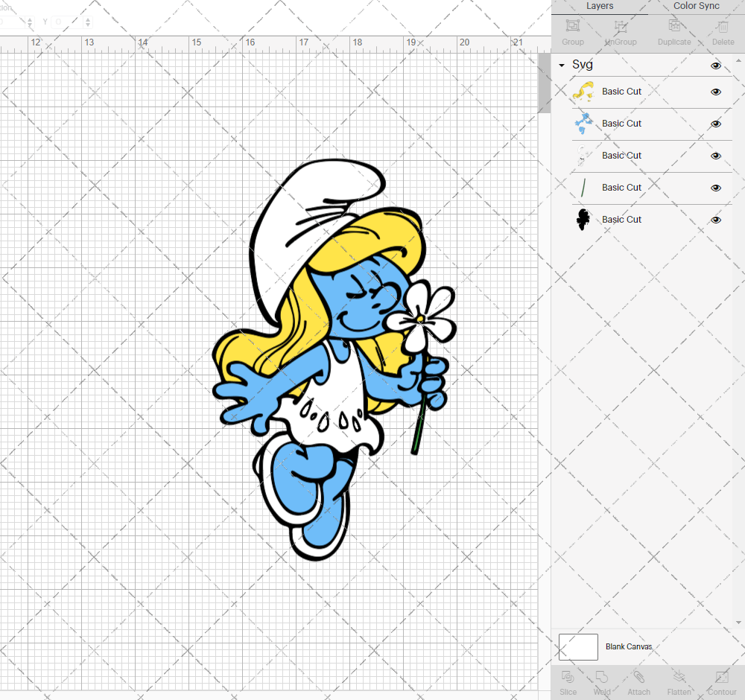745x700 pixels.
Task: Hide the green stem Basic Cut layer
Action: point(715,188)
